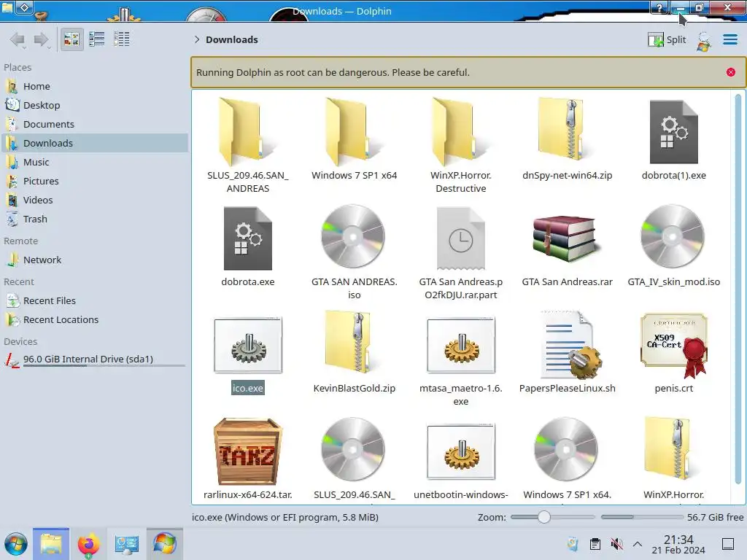The height and width of the screenshot is (560, 747).
Task: Expand the breadcrumb chevron before Downloads
Action: [x=197, y=39]
